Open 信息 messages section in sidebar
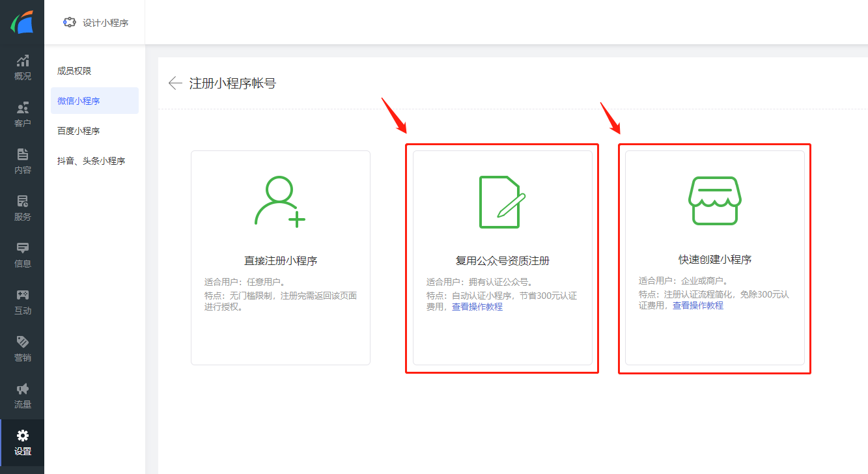Image resolution: width=868 pixels, height=474 pixels. pyautogui.click(x=22, y=255)
